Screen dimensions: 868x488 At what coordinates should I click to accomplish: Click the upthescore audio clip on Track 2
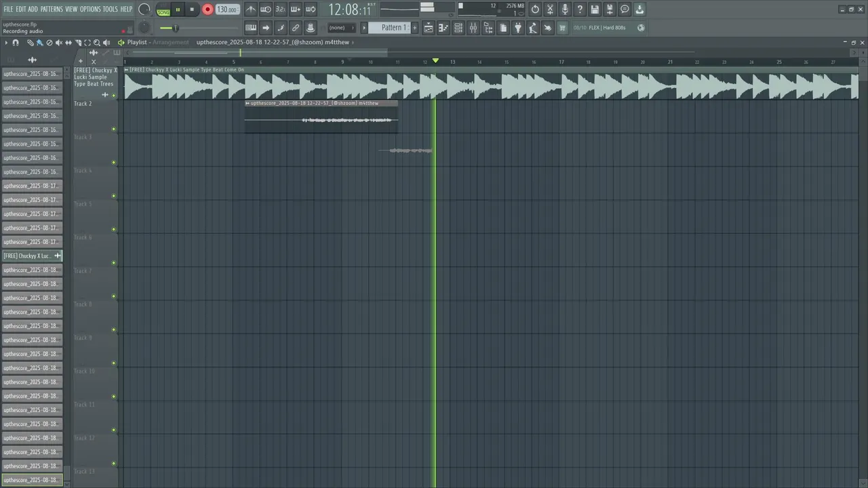pos(321,115)
